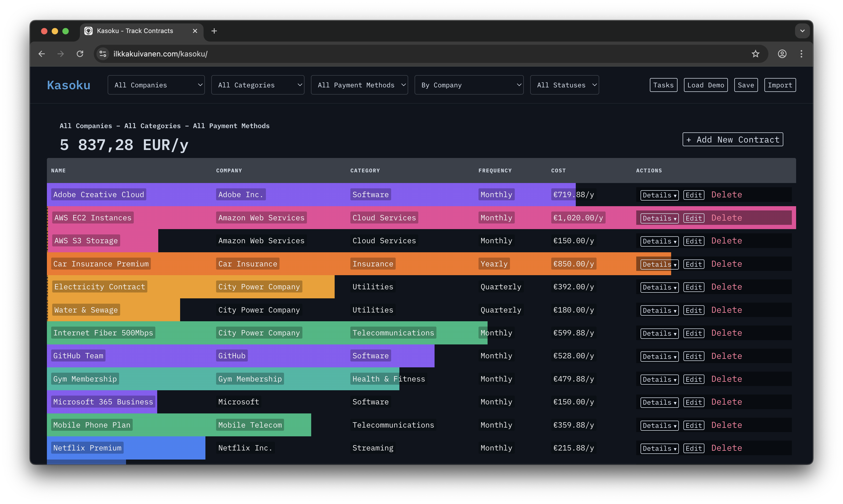Click the site information icon
This screenshot has height=504, width=843.
click(103, 54)
